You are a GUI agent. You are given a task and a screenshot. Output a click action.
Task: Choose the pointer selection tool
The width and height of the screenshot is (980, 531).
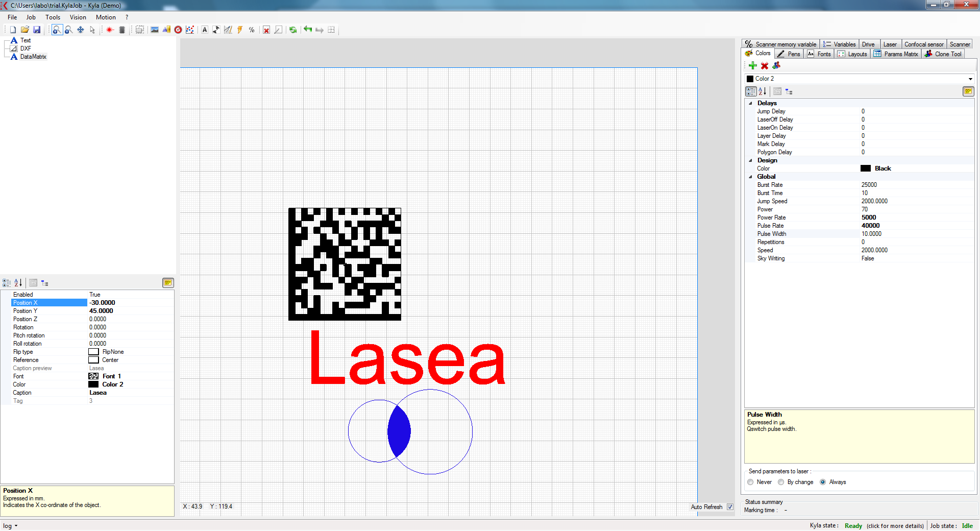tap(92, 30)
